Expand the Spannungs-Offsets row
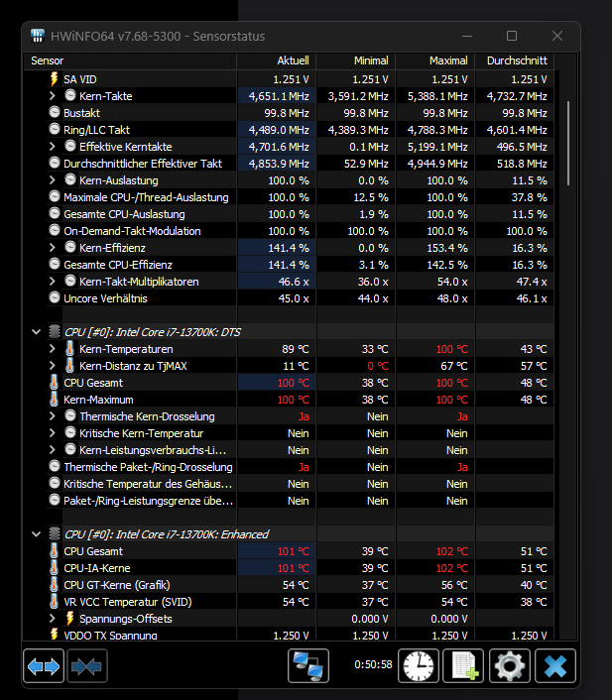This screenshot has height=700, width=612. click(53, 619)
